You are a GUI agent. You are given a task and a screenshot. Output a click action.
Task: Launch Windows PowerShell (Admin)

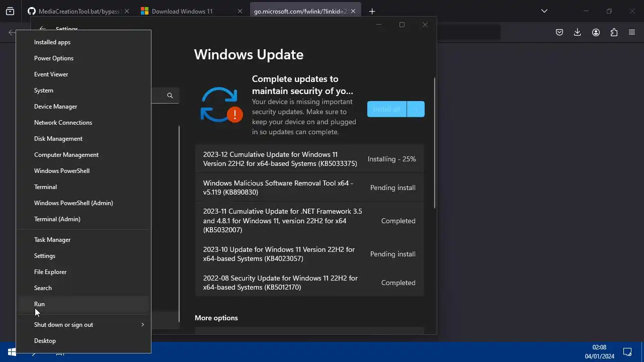(x=84, y=203)
